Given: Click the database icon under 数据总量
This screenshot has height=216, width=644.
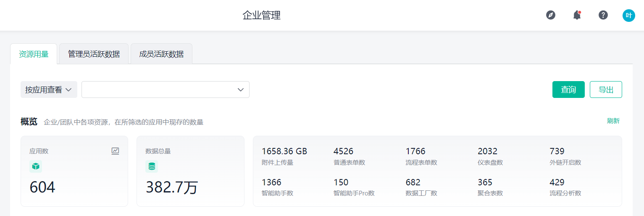Looking at the screenshot, I should click(x=152, y=166).
